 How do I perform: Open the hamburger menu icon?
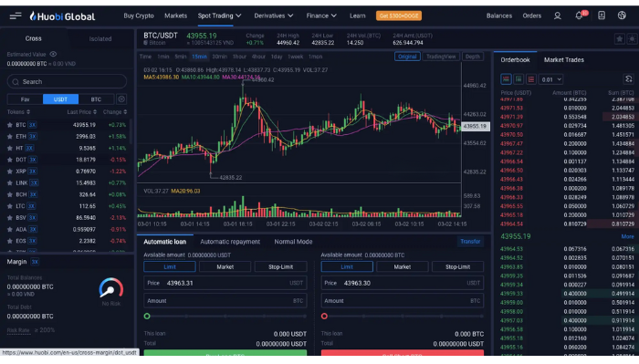coord(16,16)
